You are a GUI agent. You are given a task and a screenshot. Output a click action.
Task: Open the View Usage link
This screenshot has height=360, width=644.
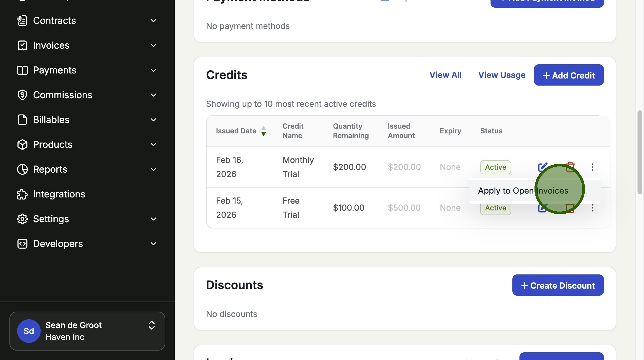(502, 75)
